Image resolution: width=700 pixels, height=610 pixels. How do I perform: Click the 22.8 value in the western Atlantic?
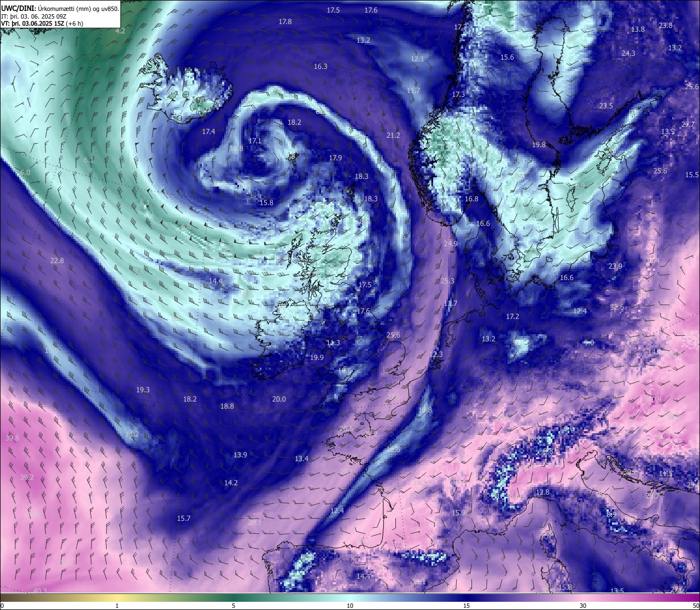pyautogui.click(x=57, y=261)
